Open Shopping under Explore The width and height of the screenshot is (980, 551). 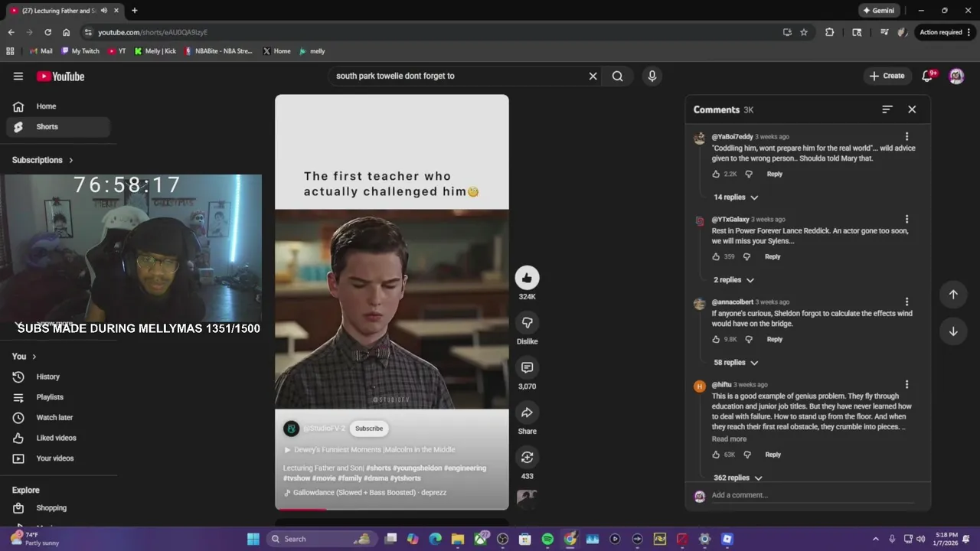click(58, 507)
